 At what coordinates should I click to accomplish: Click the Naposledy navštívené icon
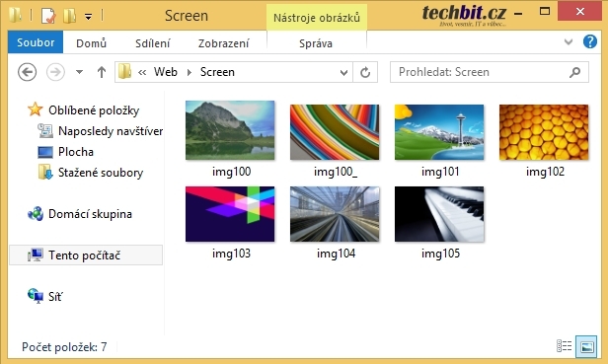pos(45,130)
